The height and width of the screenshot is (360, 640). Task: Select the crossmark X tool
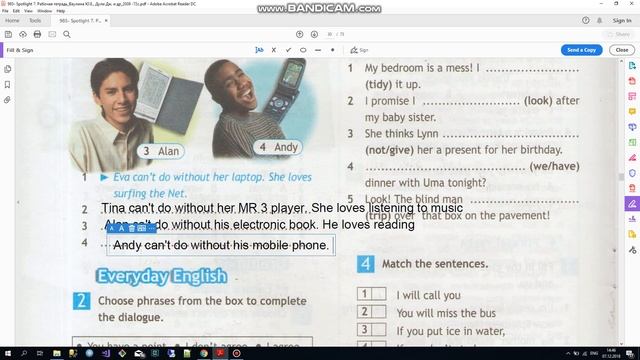(x=274, y=50)
